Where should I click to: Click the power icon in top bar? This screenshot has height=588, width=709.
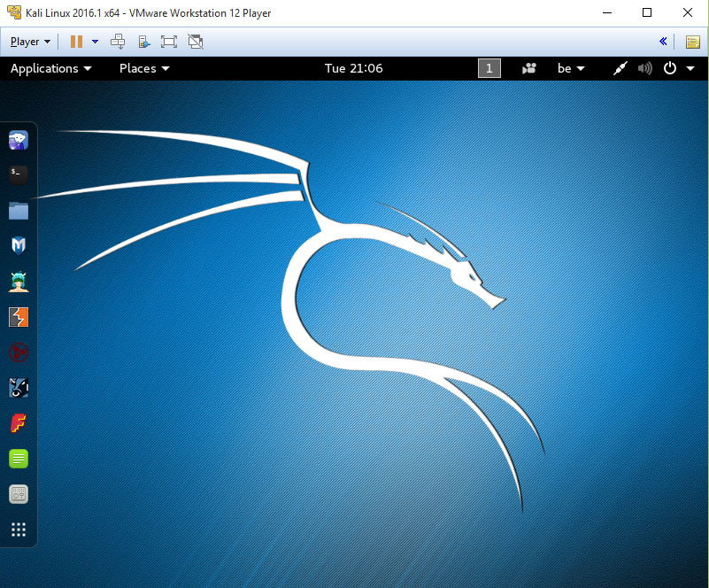point(670,68)
